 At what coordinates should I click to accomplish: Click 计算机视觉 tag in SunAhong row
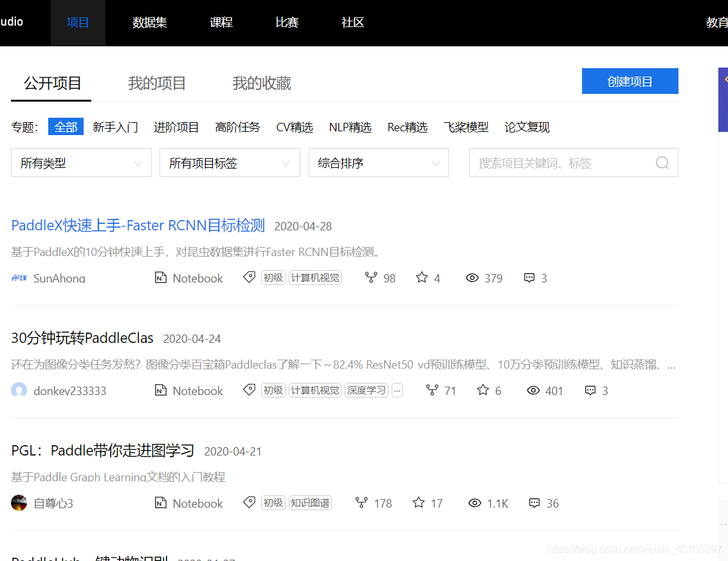315,278
